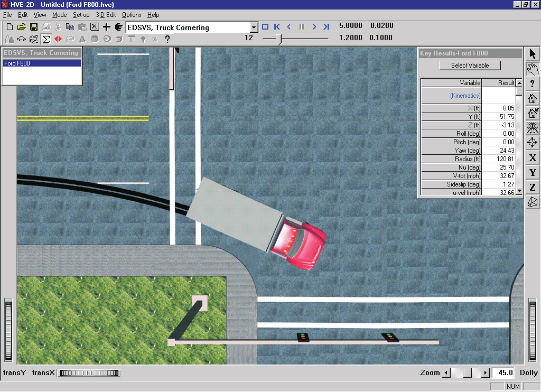Activate the hand pan tool

click(x=533, y=69)
